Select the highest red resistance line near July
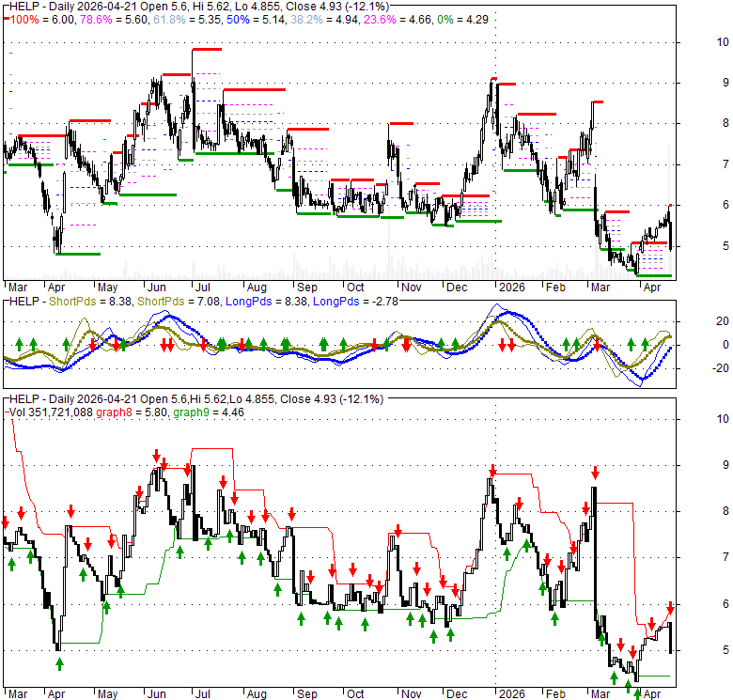 click(x=206, y=49)
